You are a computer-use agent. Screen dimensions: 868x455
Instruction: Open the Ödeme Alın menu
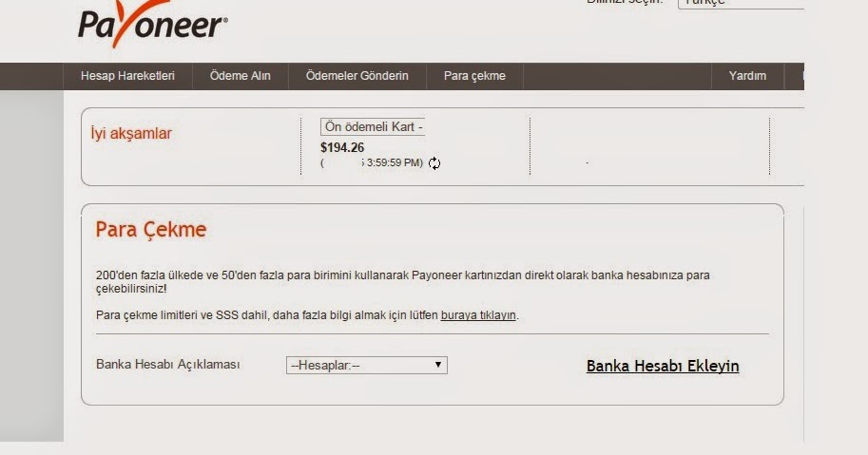[x=241, y=76]
